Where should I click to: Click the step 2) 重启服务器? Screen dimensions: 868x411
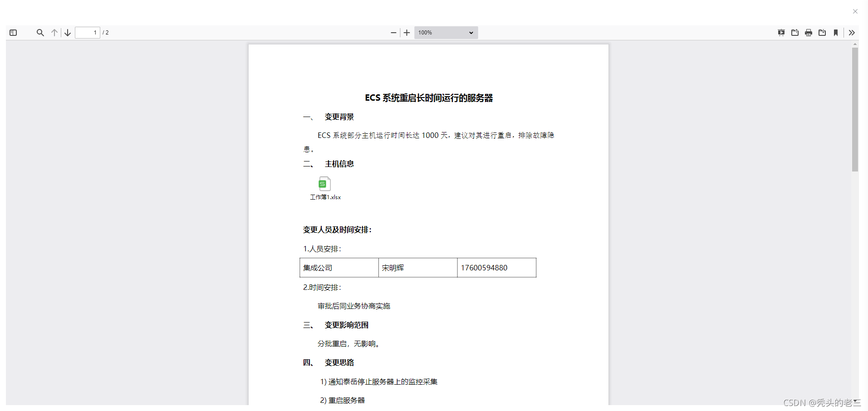[343, 401]
